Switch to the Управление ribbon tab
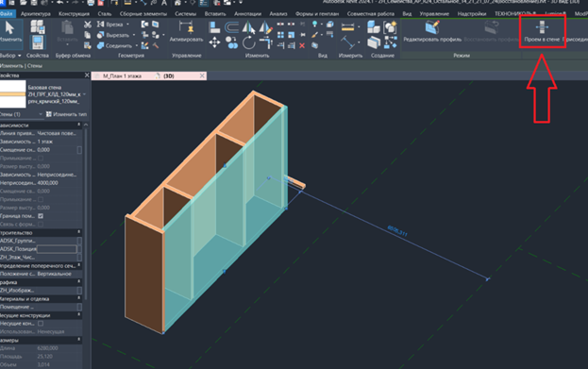 (x=434, y=14)
